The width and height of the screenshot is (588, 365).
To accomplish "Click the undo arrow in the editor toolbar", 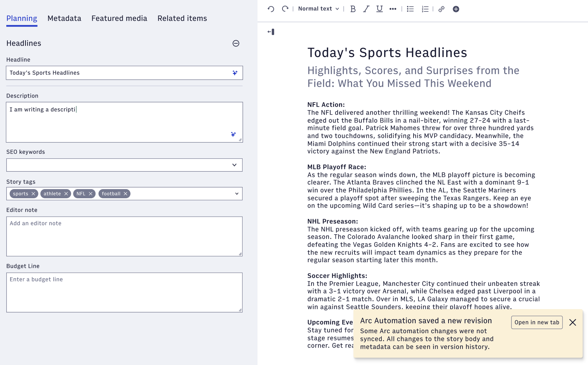I will coord(271,9).
